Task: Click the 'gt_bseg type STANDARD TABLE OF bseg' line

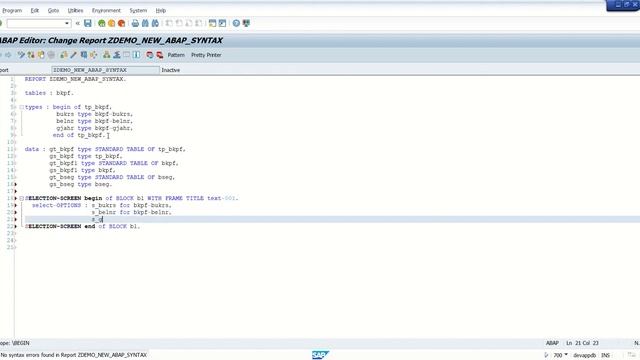Action: [112, 177]
